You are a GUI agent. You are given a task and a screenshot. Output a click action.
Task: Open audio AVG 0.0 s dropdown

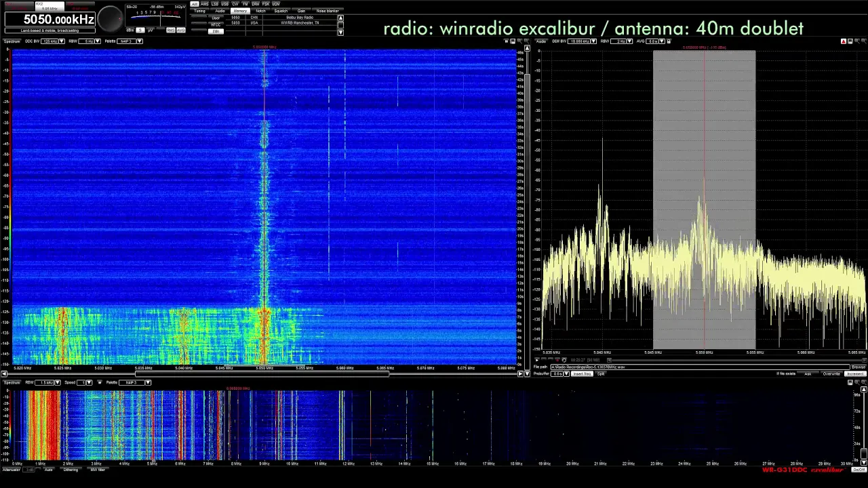click(662, 41)
